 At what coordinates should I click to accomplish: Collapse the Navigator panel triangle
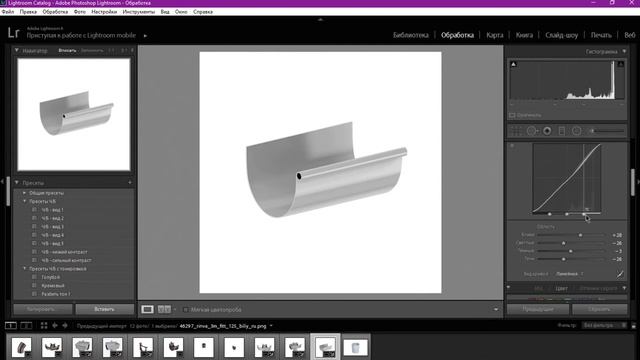tap(17, 50)
